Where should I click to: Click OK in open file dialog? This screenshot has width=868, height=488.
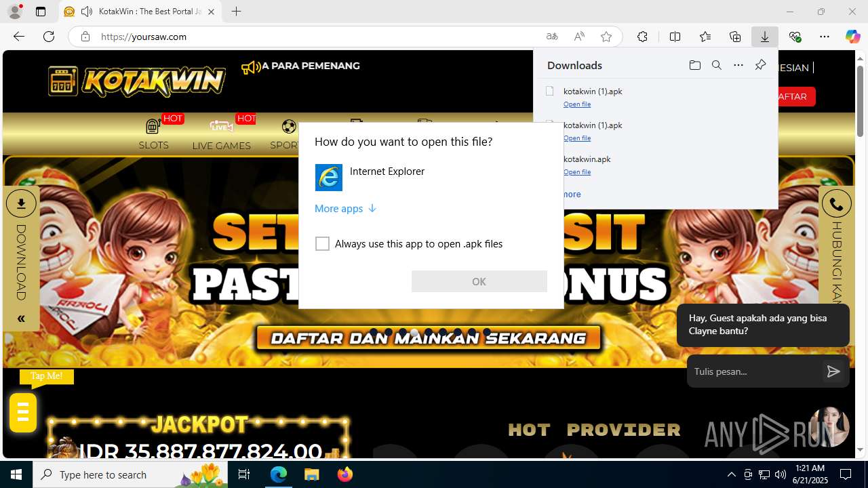[479, 281]
